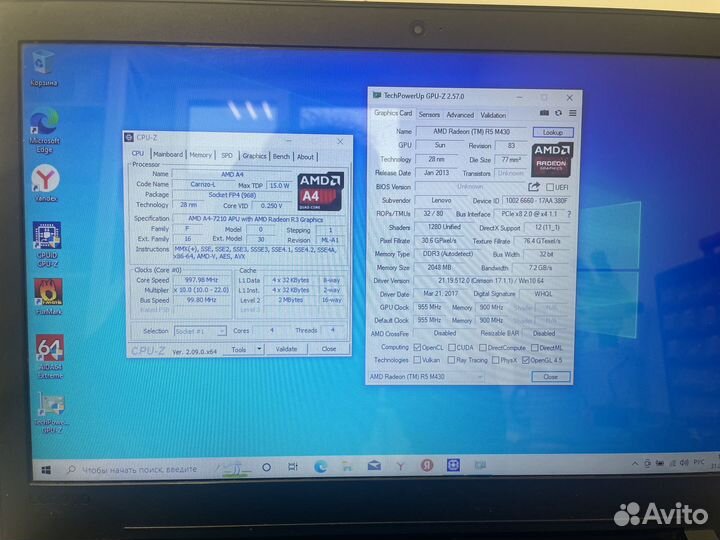720x540 pixels.
Task: Select the Graphics Card tab in GPU-Z
Action: (x=393, y=113)
